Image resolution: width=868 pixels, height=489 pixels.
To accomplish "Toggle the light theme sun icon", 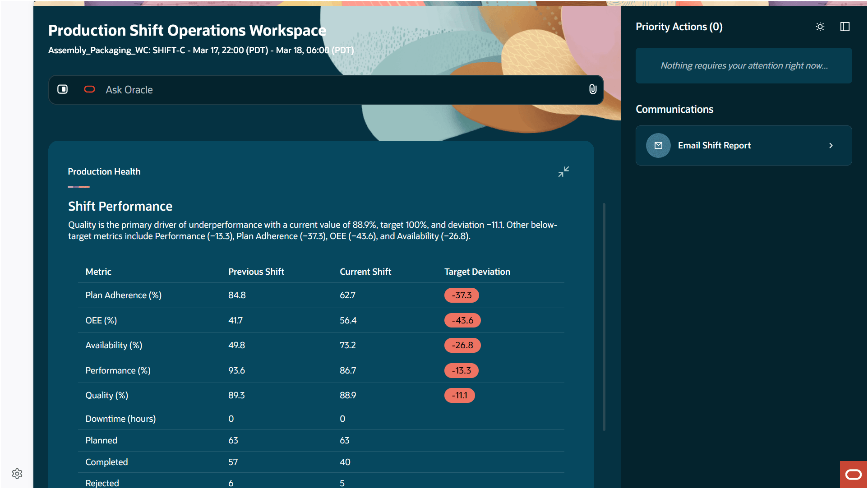I will click(820, 27).
